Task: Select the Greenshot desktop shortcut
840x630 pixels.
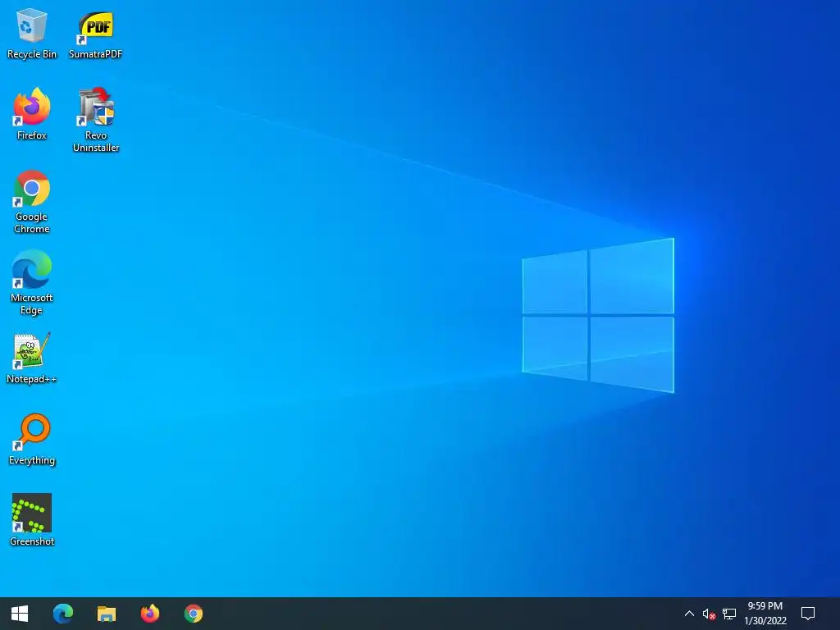Action: pyautogui.click(x=32, y=519)
